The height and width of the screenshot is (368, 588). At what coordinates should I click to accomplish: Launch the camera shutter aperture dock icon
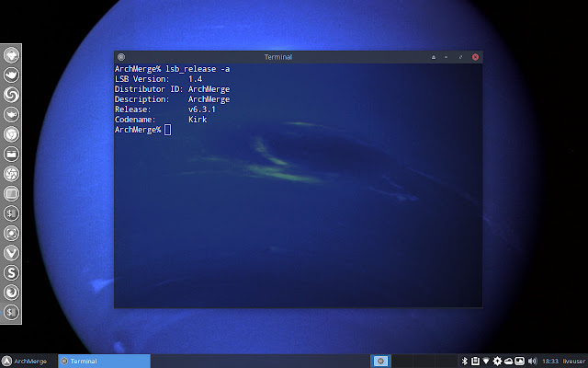coord(11,174)
